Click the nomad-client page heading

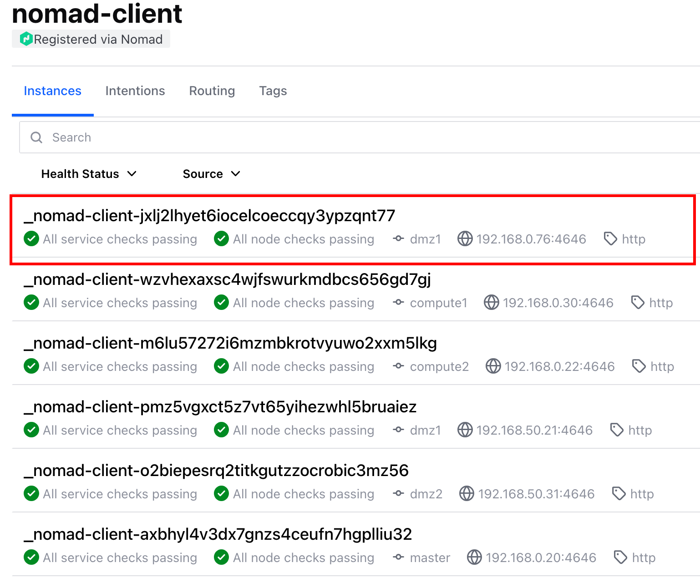point(97,13)
